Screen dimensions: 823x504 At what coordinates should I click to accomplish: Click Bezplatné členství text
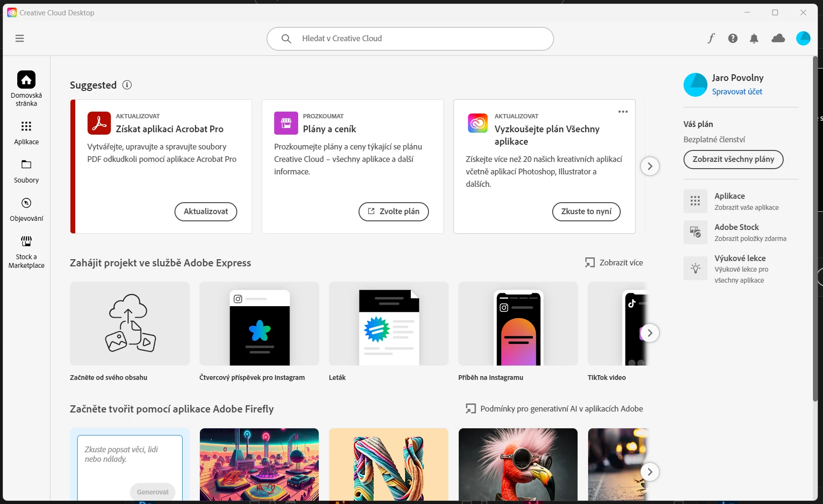(714, 139)
